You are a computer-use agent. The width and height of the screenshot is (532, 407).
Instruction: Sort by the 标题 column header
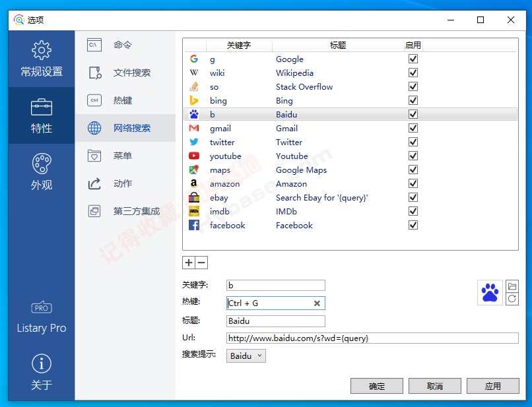click(x=338, y=45)
